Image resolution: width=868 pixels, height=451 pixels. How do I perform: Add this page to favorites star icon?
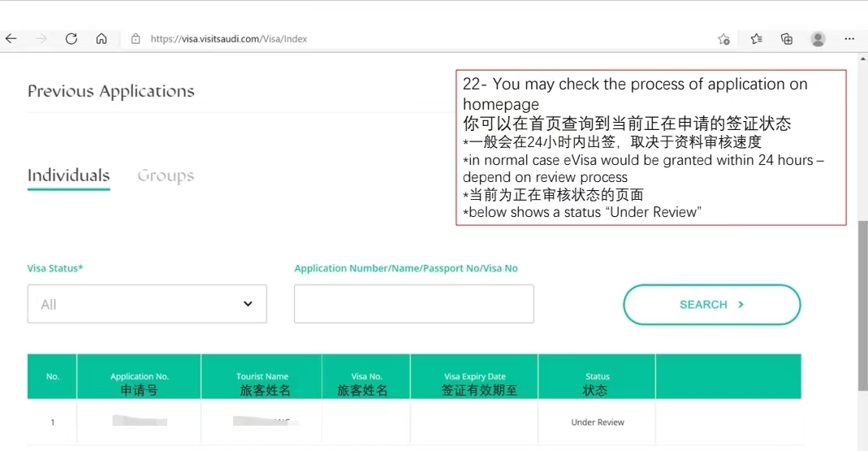click(723, 39)
